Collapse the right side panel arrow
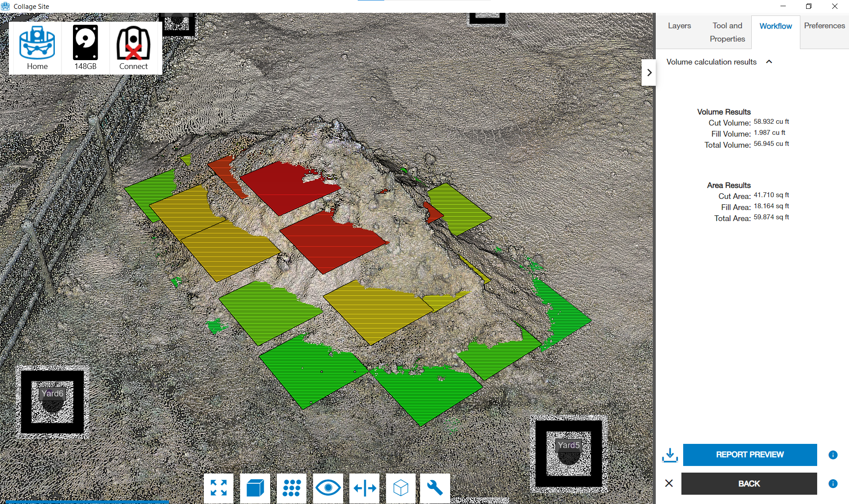The width and height of the screenshot is (849, 504). tap(649, 73)
